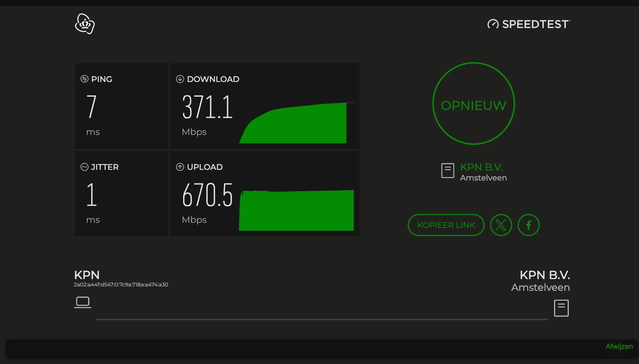Select the jitter value 1
Image resolution: width=639 pixels, height=364 pixels.
(x=92, y=195)
